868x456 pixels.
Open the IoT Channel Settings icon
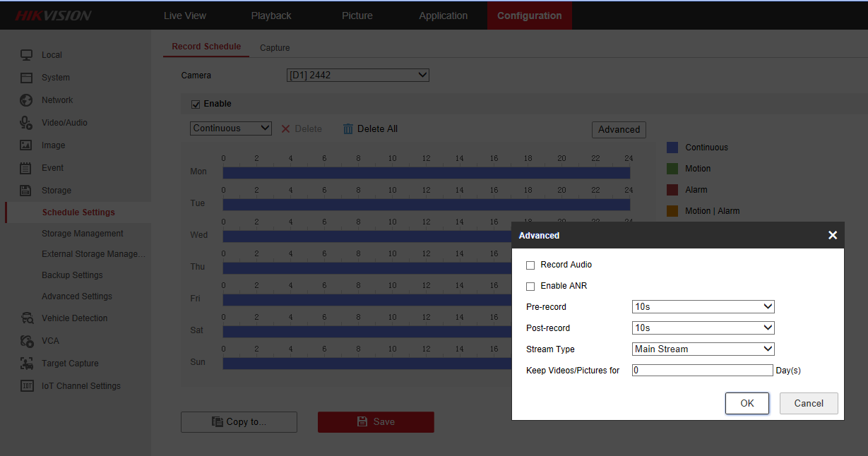(27, 386)
